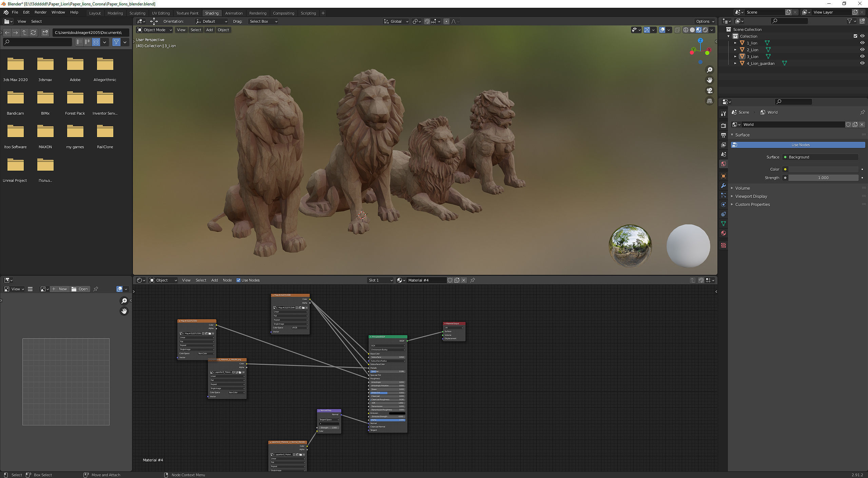868x478 pixels.
Task: Unlink the Material #4 datablock
Action: tap(464, 280)
